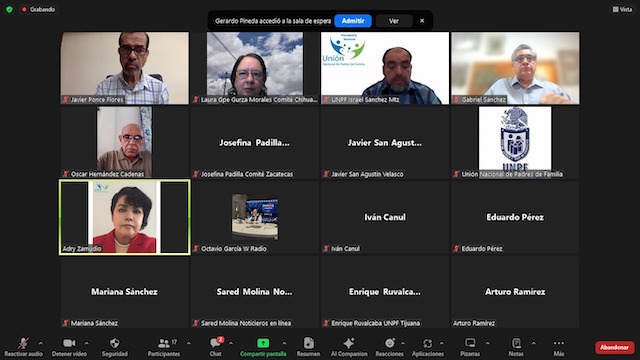
Task: Click the Iván Canul participant tile
Action: 385,217
